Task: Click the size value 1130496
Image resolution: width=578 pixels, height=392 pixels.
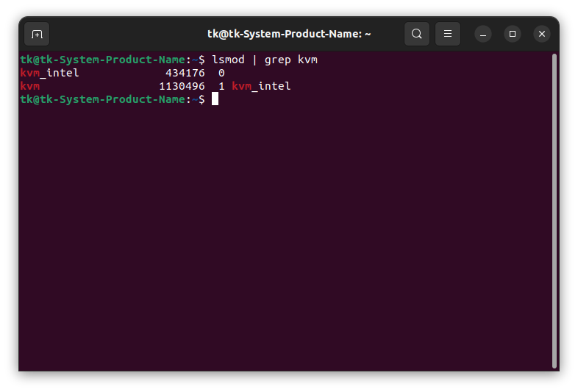Action: click(x=182, y=86)
